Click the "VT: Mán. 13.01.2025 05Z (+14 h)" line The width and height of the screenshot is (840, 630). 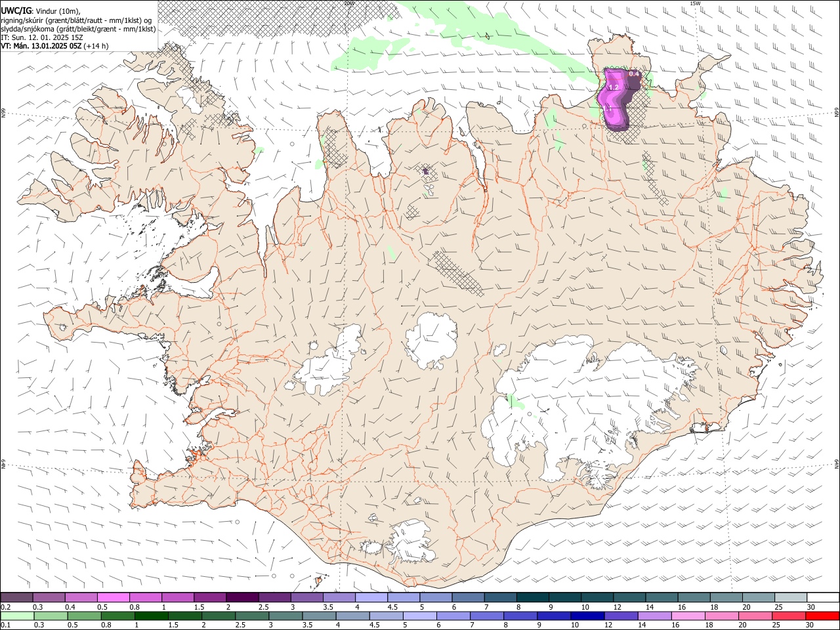point(55,46)
